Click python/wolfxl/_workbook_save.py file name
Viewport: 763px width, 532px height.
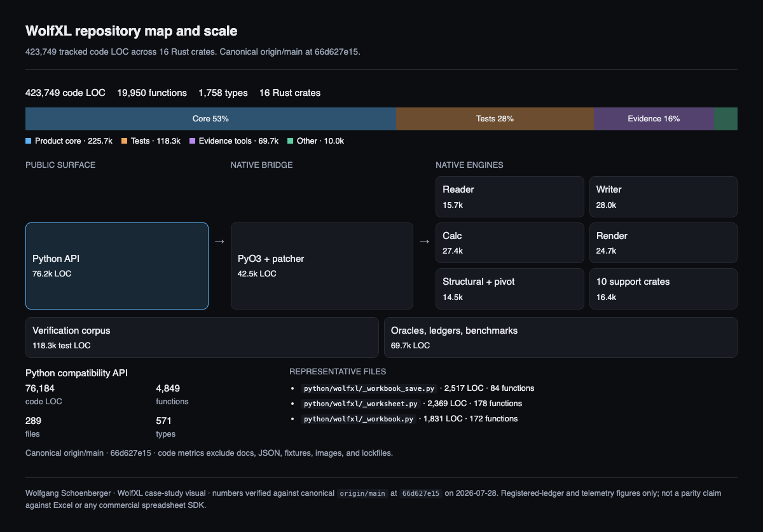369,388
